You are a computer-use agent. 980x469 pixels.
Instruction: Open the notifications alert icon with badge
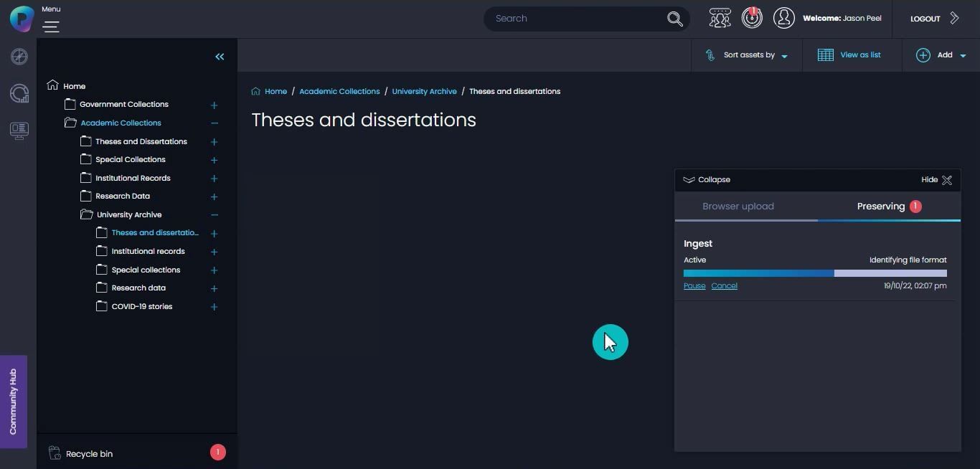[x=752, y=18]
